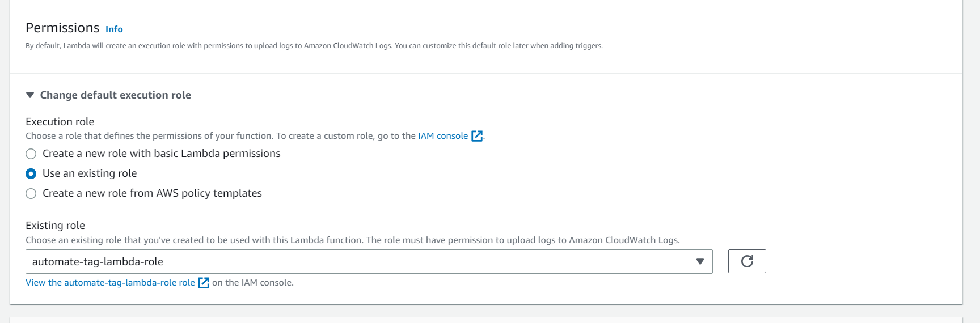Click the Existing role field label
Viewport: 980px width, 323px height.
[55, 226]
